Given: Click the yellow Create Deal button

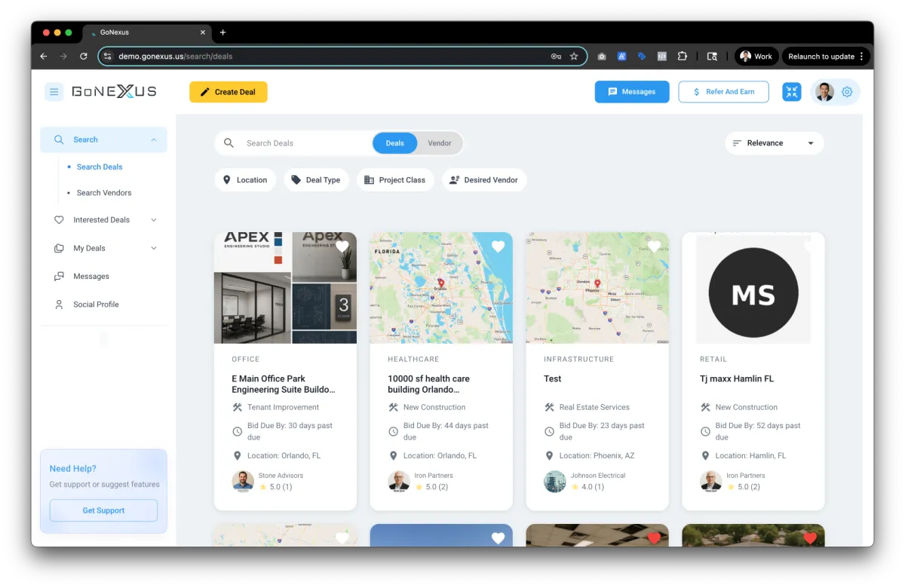Looking at the screenshot, I should (x=229, y=92).
